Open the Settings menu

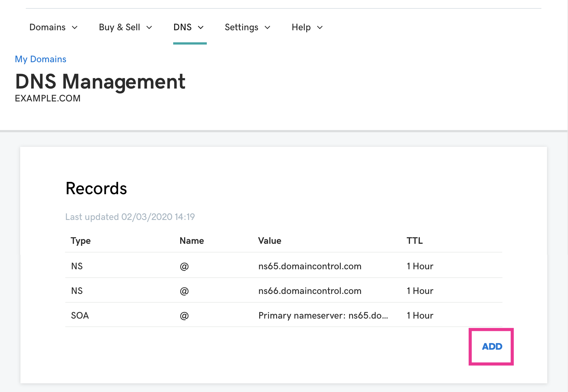click(248, 27)
